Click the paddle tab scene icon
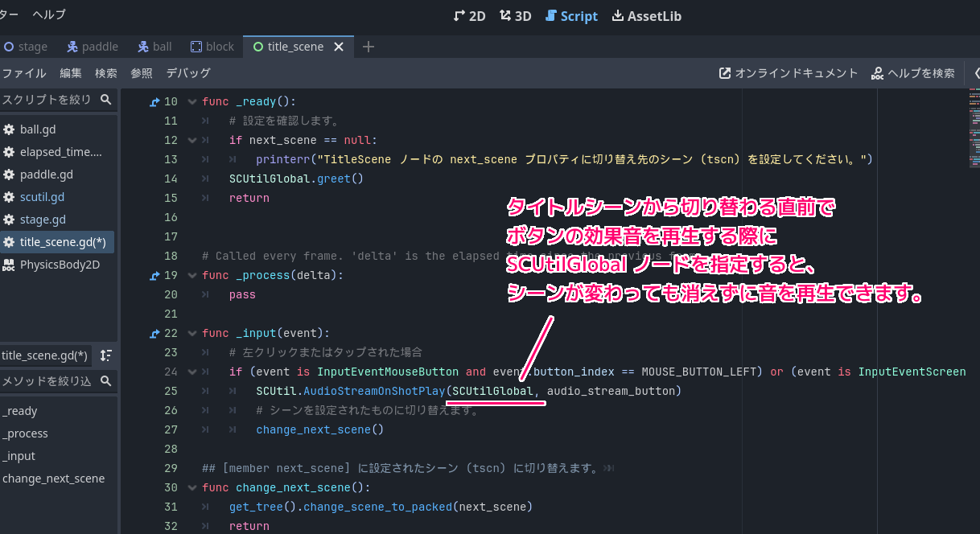980x534 pixels. [x=72, y=47]
